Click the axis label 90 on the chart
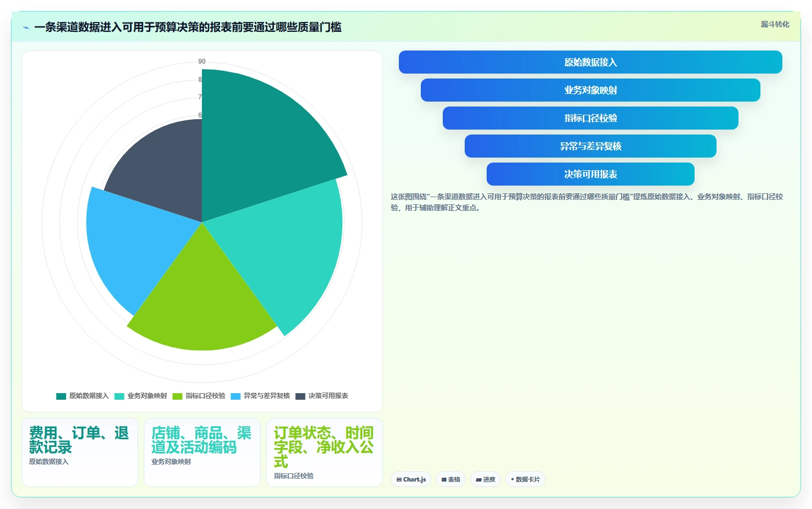This screenshot has width=812, height=509. (202, 61)
